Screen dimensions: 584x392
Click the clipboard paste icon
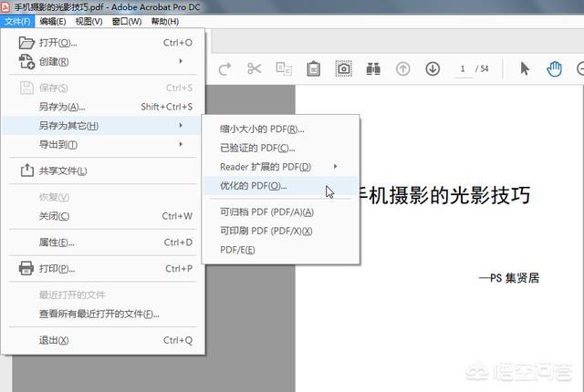pyautogui.click(x=314, y=68)
